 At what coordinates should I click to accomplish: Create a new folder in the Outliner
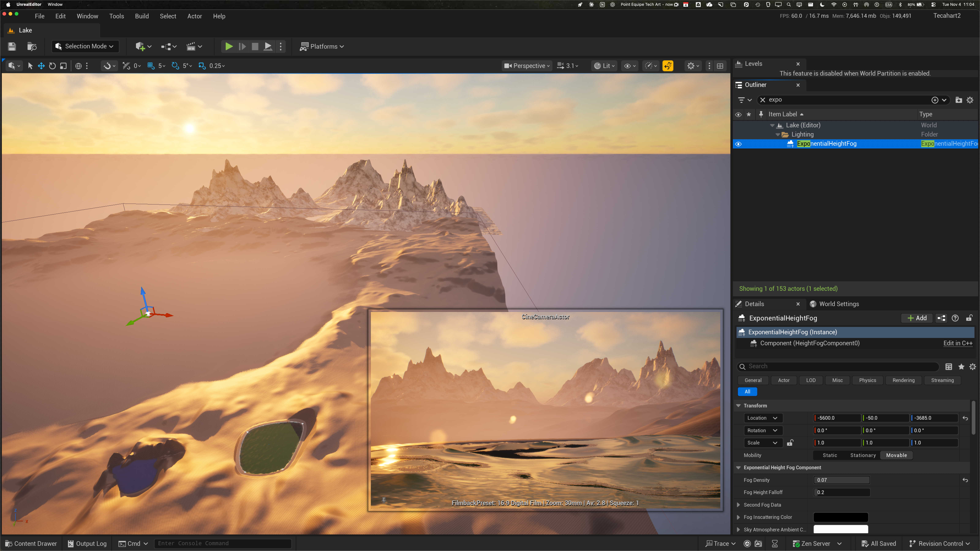pos(959,100)
